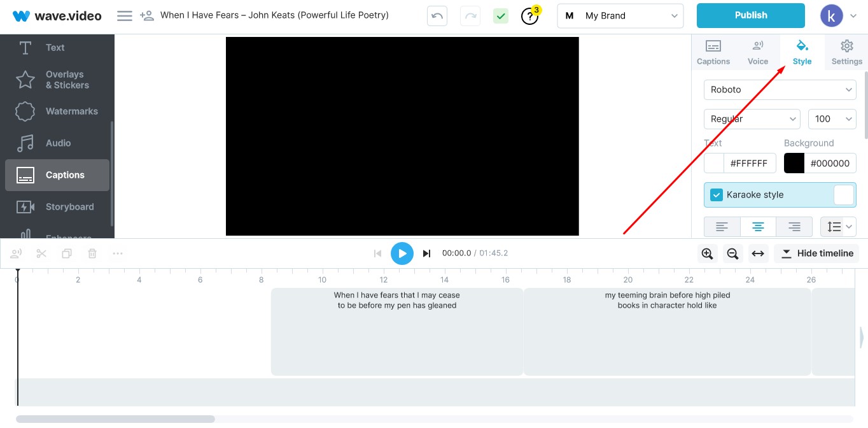Skip to the next scene
Viewport: 868px width, 428px height.
(427, 253)
